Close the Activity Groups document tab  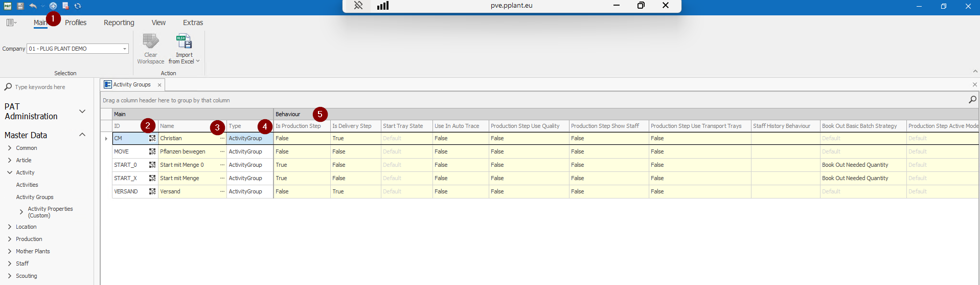[x=159, y=85]
